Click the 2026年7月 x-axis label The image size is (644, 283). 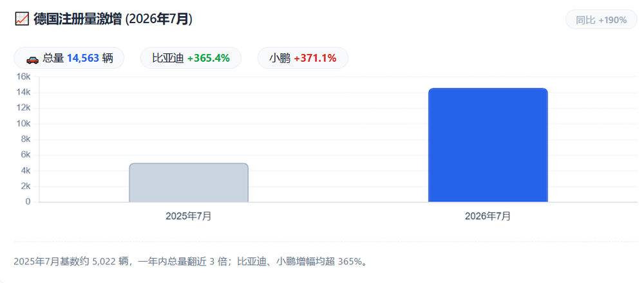pos(488,216)
